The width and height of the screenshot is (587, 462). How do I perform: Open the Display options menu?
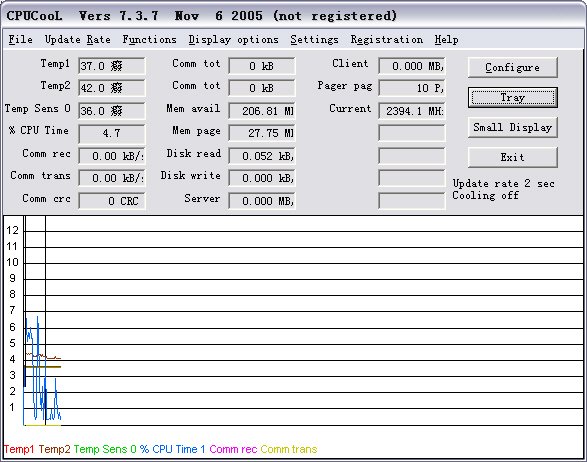[234, 39]
